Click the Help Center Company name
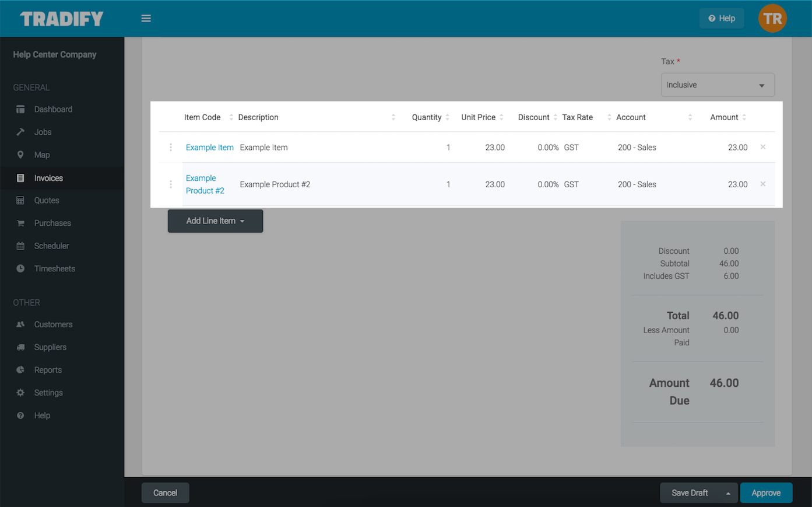 [55, 54]
